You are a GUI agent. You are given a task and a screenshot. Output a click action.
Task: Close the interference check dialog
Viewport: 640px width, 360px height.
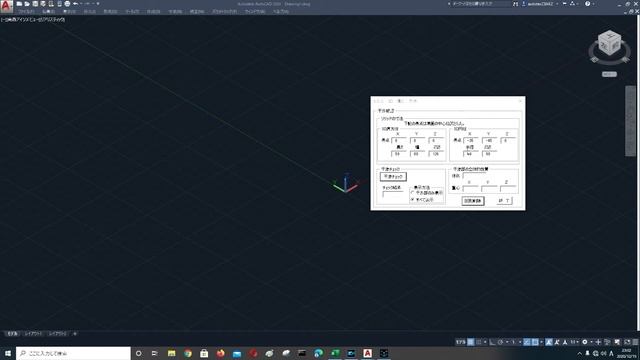tap(520, 101)
